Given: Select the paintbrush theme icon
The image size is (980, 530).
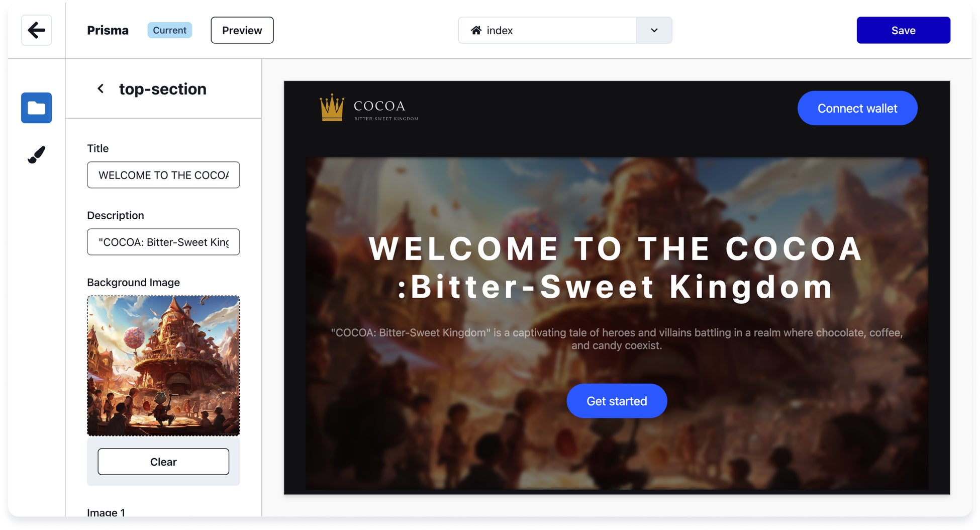Looking at the screenshot, I should [x=36, y=154].
